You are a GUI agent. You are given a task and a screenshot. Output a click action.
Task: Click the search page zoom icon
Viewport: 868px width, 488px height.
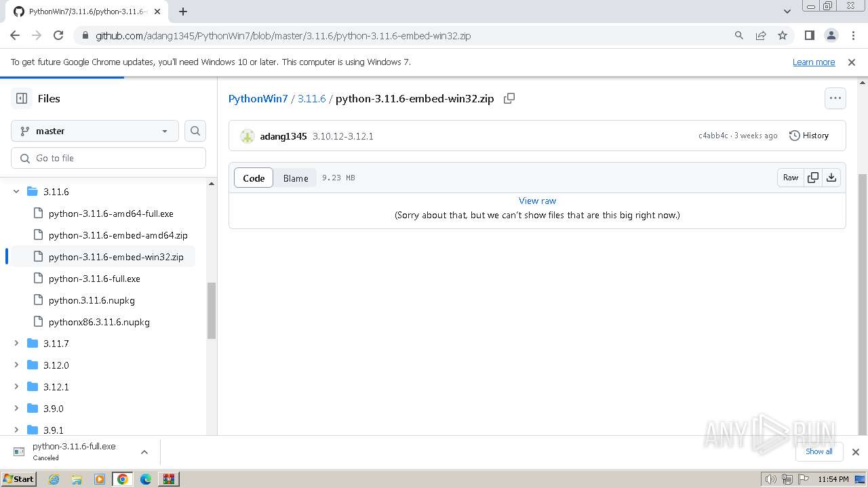(739, 35)
